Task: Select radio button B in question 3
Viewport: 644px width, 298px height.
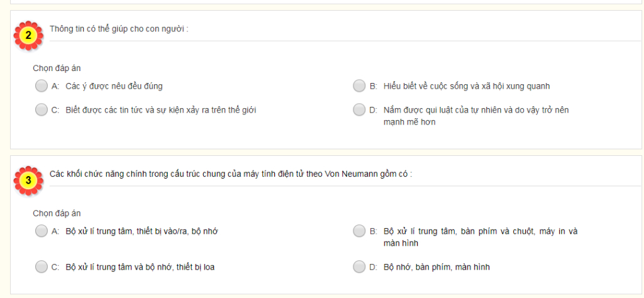Action: pyautogui.click(x=359, y=231)
